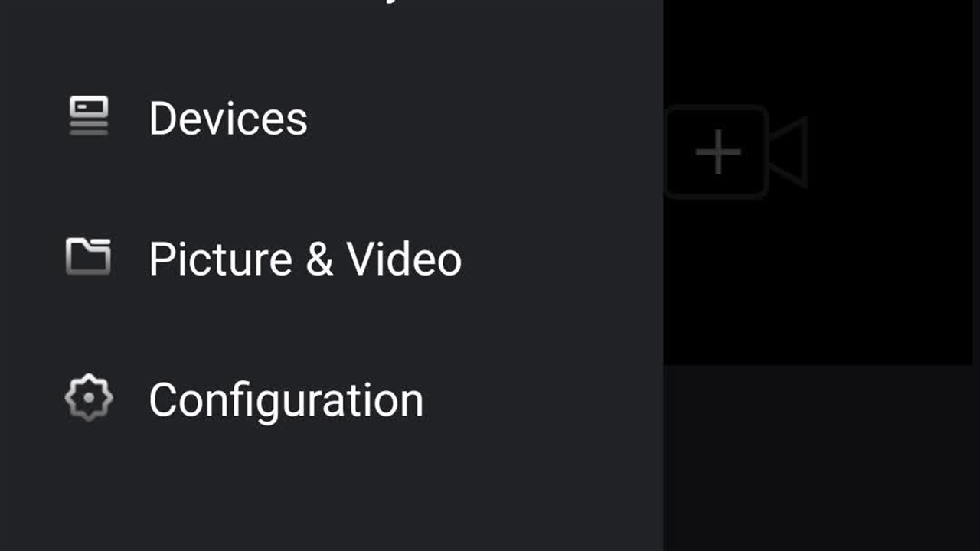Open the Picture & Video menu item
This screenshot has height=551, width=980.
point(305,259)
